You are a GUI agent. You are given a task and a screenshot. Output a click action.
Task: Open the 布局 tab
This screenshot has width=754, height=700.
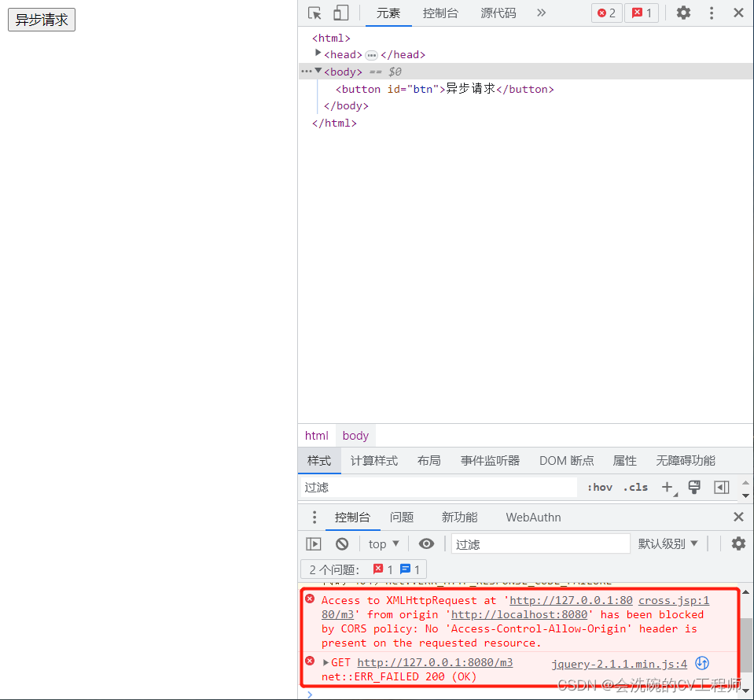tap(429, 461)
